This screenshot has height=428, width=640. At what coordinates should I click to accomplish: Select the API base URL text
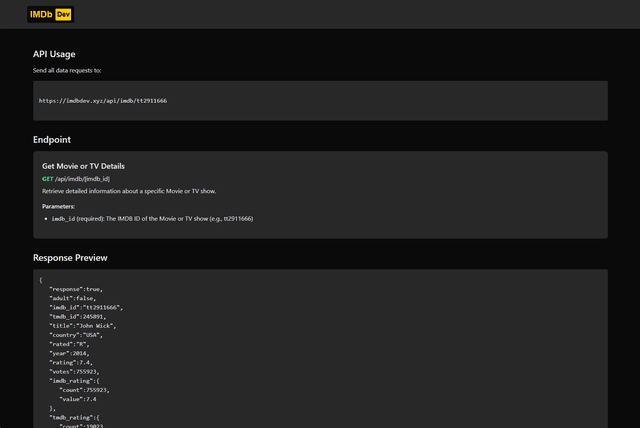[x=103, y=101]
